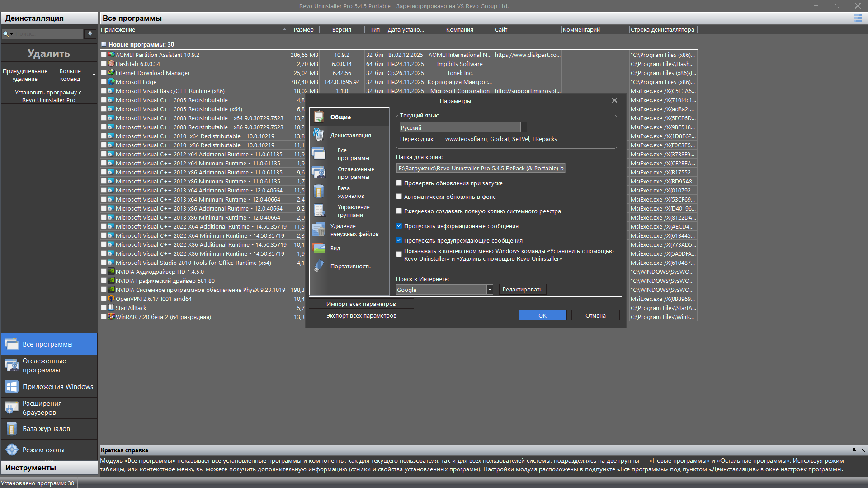Pin the Краткая справка panel
The width and height of the screenshot is (868, 488).
[x=854, y=450]
